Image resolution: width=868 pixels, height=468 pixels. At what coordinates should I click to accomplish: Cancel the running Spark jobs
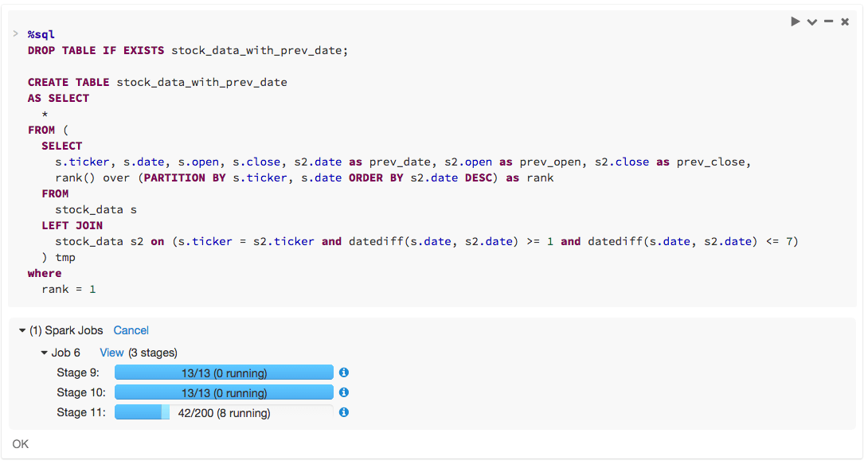pyautogui.click(x=131, y=330)
